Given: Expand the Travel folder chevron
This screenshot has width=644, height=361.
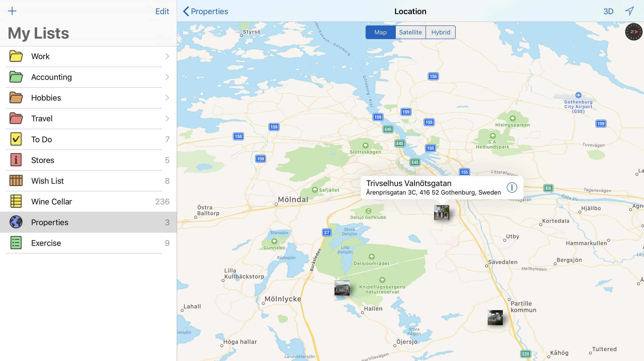Looking at the screenshot, I should pos(167,118).
